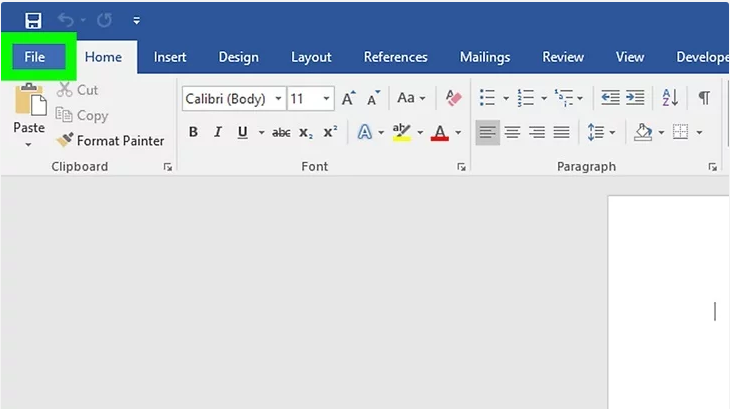
Task: Open Customize Quick Access Toolbar dropdown
Action: (136, 20)
